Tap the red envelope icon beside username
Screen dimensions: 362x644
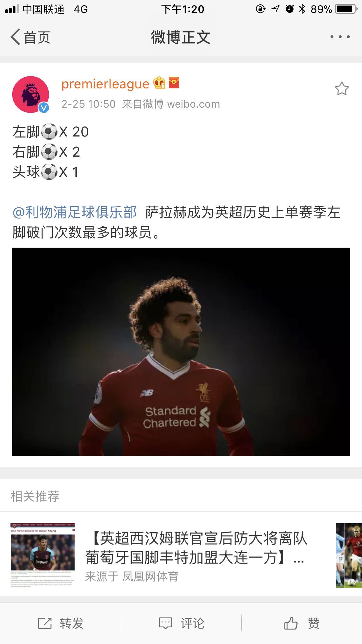coord(174,83)
